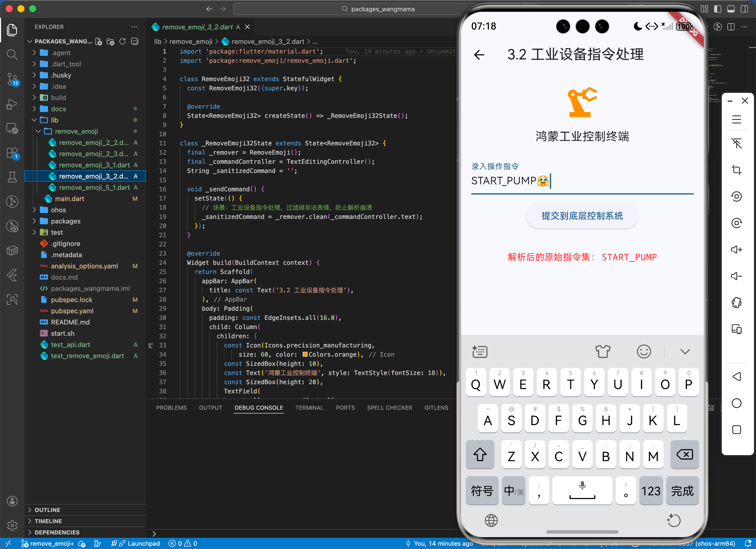Screen dimensions: 756x549
Task: Click the New File icon in Explorer
Action: [x=99, y=41]
